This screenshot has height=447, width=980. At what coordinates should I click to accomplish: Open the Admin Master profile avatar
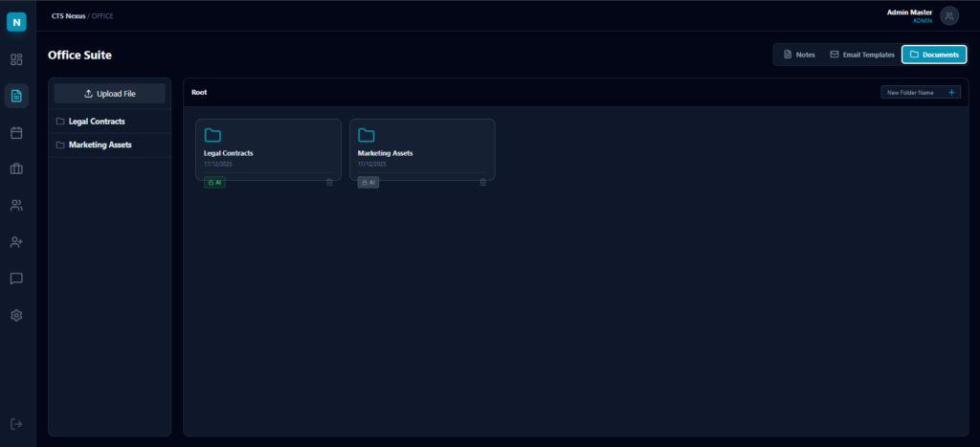point(948,15)
